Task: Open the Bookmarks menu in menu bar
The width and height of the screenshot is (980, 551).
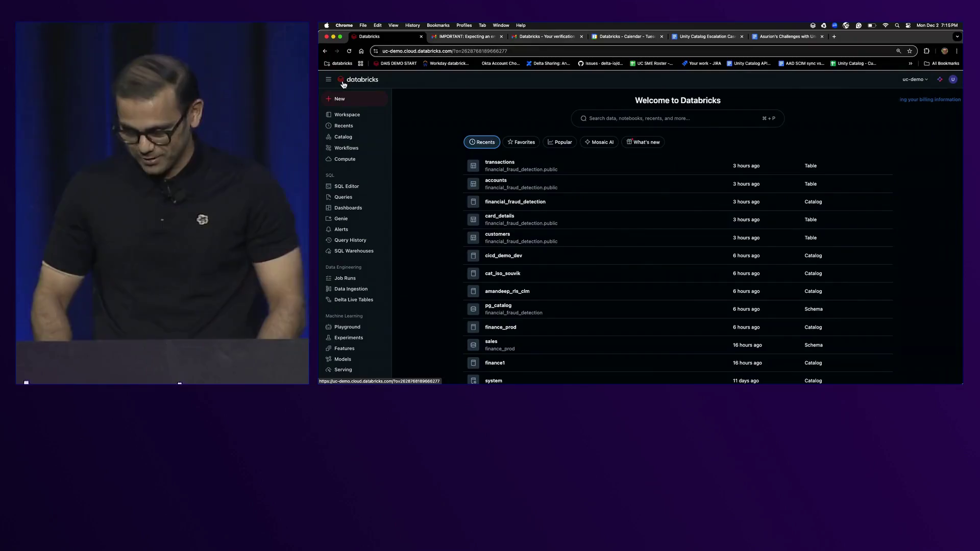Action: pyautogui.click(x=438, y=26)
